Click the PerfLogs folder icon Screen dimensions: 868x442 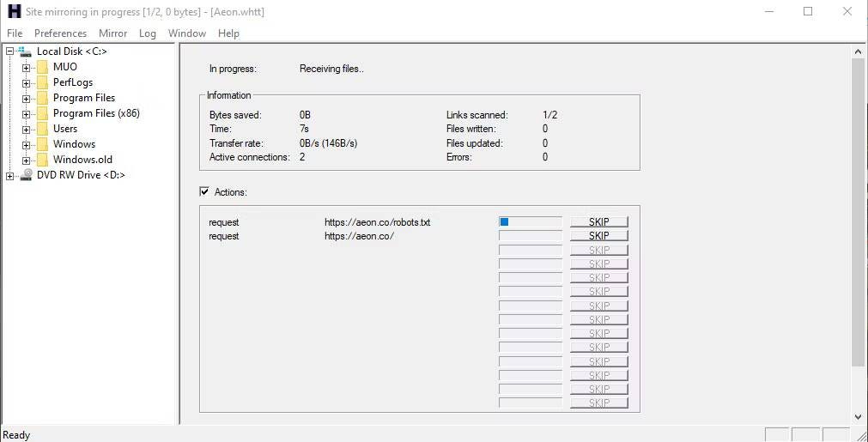[x=42, y=82]
